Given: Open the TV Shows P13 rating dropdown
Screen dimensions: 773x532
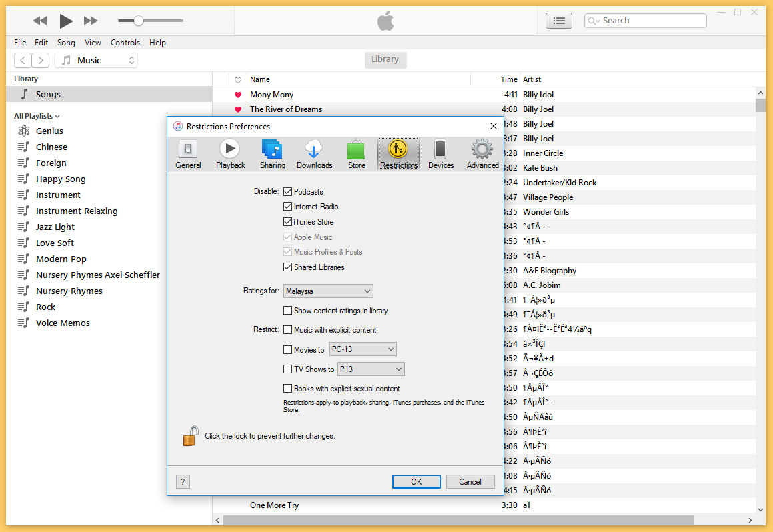Looking at the screenshot, I should 371,369.
